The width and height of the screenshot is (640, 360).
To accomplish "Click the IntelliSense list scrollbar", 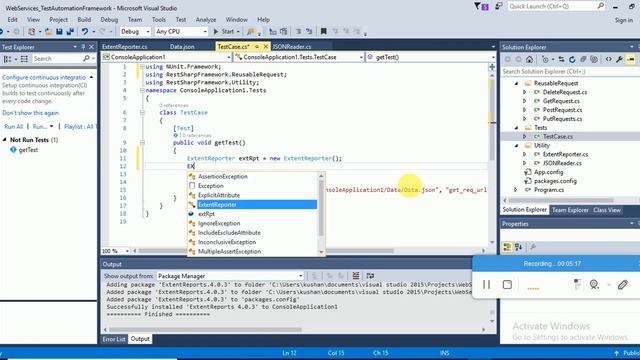I will [x=321, y=208].
